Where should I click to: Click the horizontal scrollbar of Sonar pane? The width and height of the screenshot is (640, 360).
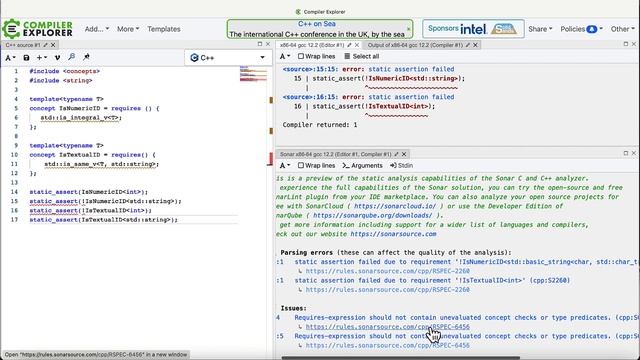coord(400,358)
